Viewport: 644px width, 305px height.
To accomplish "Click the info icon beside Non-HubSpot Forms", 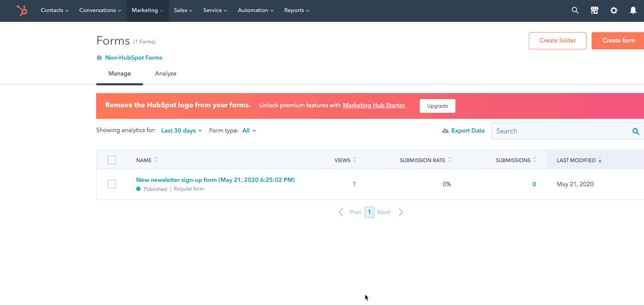I will 99,58.
